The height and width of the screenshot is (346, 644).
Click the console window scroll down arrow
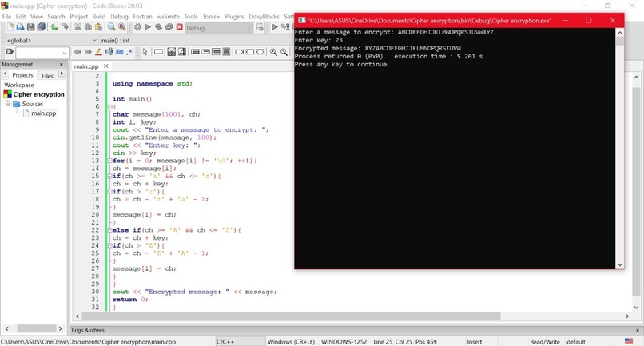[620, 265]
